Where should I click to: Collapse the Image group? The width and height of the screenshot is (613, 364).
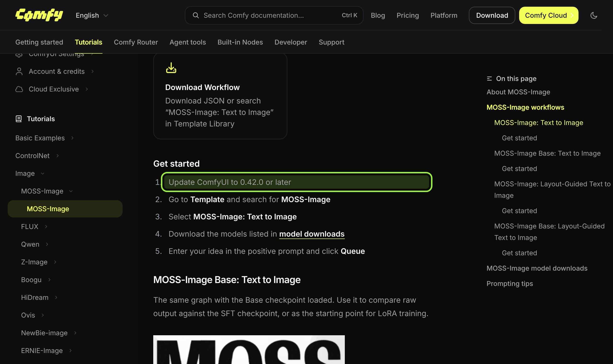coord(42,173)
